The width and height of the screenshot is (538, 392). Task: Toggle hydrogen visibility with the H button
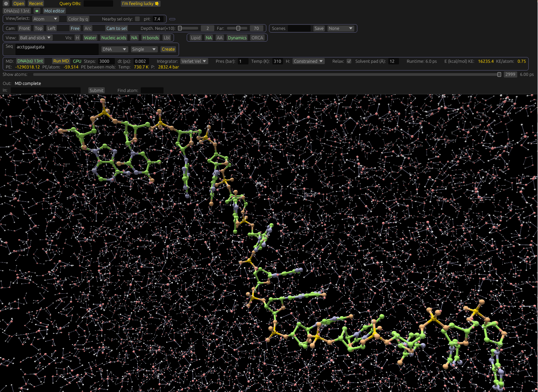click(77, 38)
